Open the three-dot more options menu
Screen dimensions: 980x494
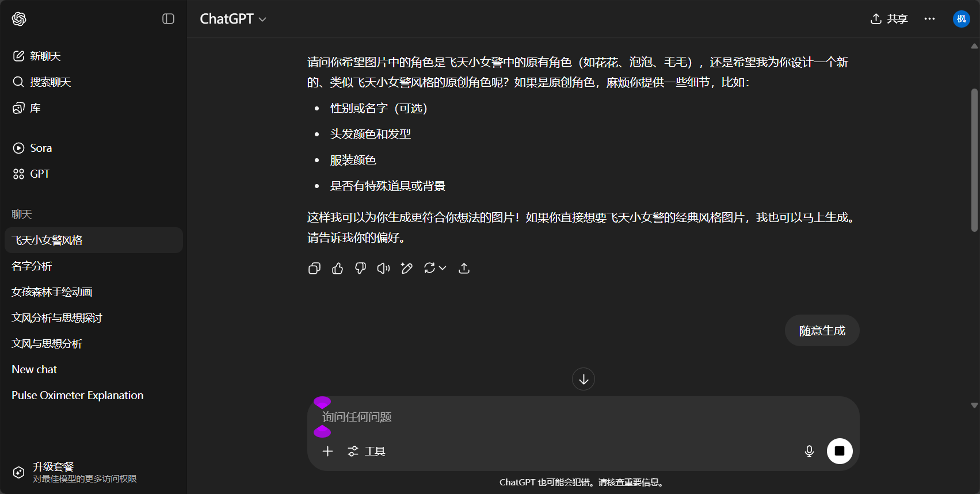[x=929, y=19]
